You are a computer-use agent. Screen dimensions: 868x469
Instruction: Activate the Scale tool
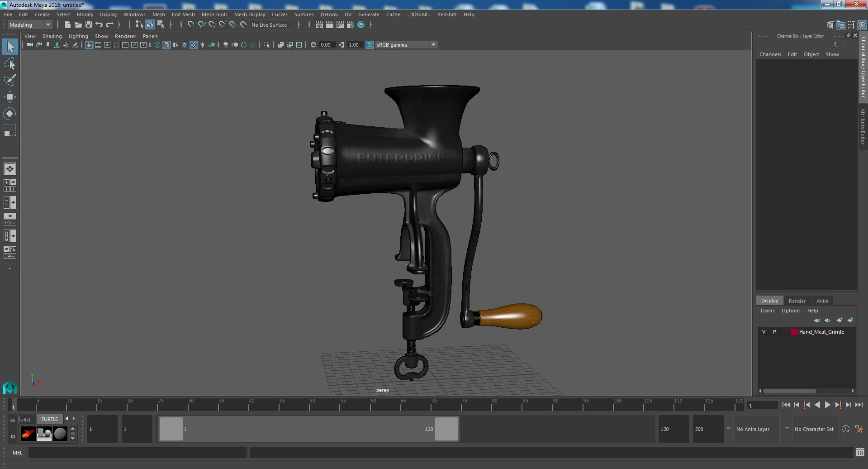point(10,130)
